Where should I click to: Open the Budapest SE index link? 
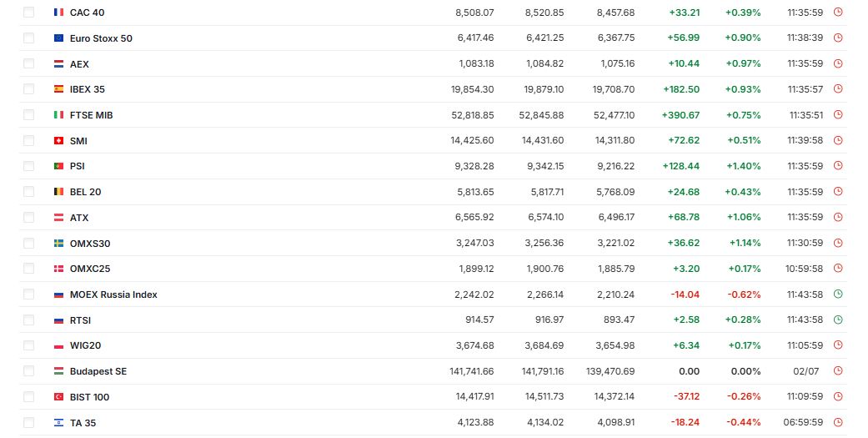[x=98, y=371]
